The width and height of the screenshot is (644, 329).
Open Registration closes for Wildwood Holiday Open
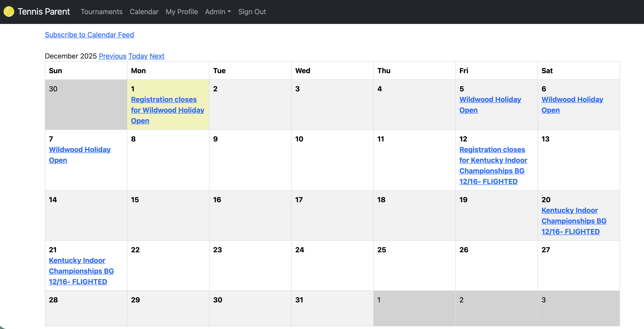click(167, 110)
